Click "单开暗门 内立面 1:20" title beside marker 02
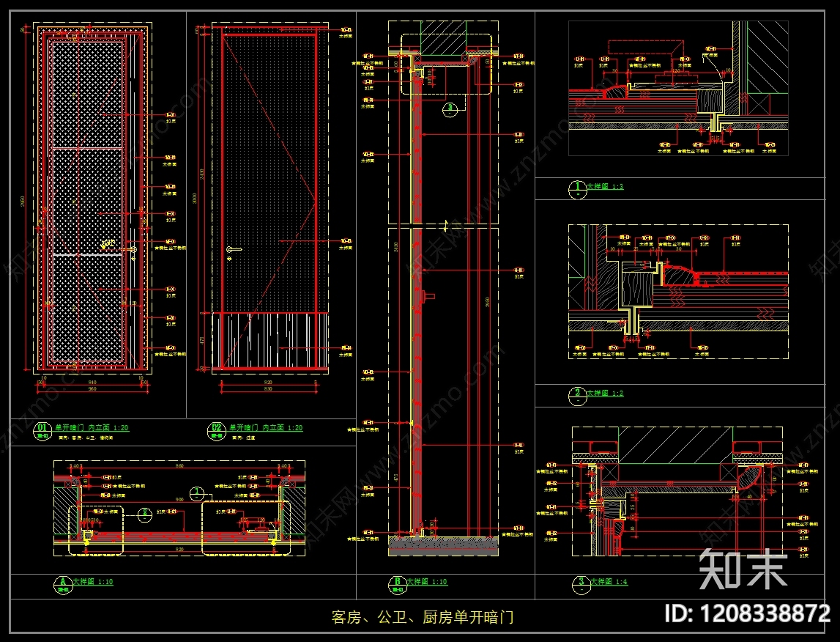Image resolution: width=840 pixels, height=642 pixels. click(x=267, y=428)
